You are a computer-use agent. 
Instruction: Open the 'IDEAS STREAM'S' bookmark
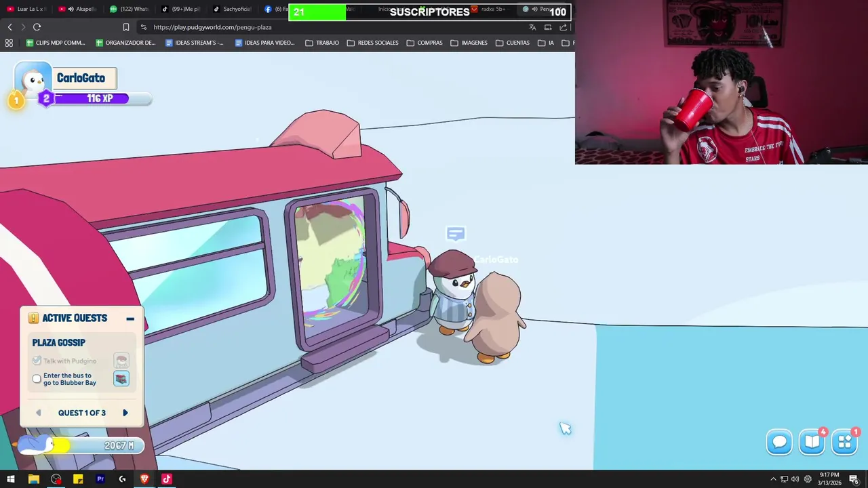[x=195, y=43]
